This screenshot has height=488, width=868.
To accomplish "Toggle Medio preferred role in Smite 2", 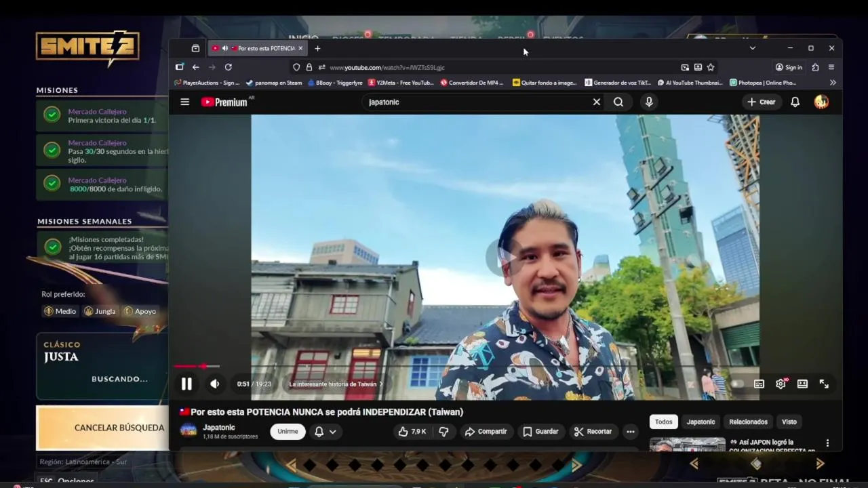I will tap(60, 311).
